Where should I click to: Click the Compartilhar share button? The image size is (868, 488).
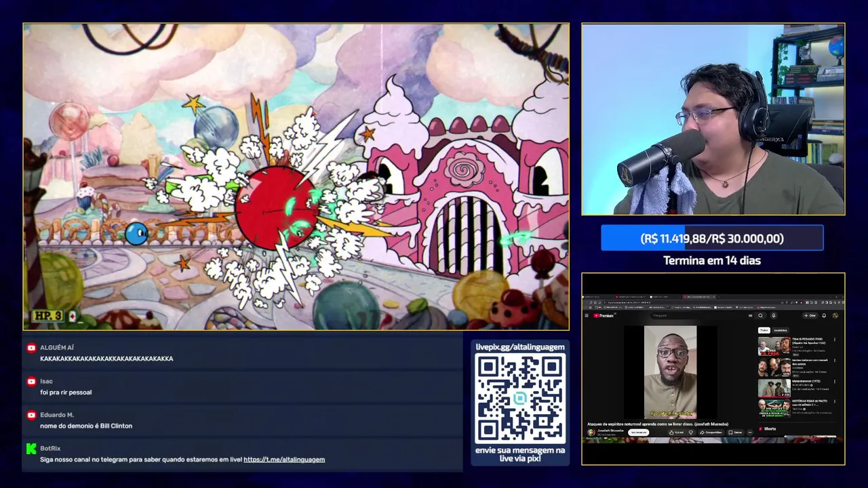tap(713, 432)
